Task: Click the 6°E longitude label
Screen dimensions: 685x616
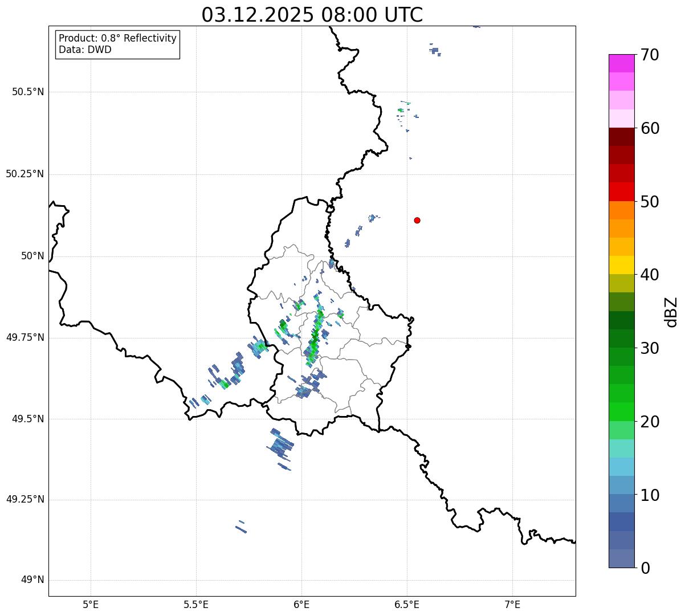Action: pos(301,605)
